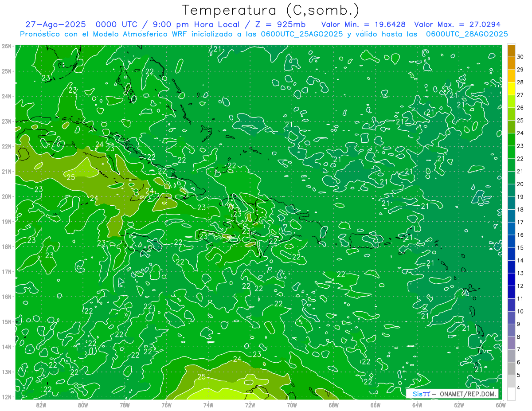Screen dimensions: 532x411
Task: Click the 'Temperatura (C,somb.)' map title
Action: click(x=270, y=10)
